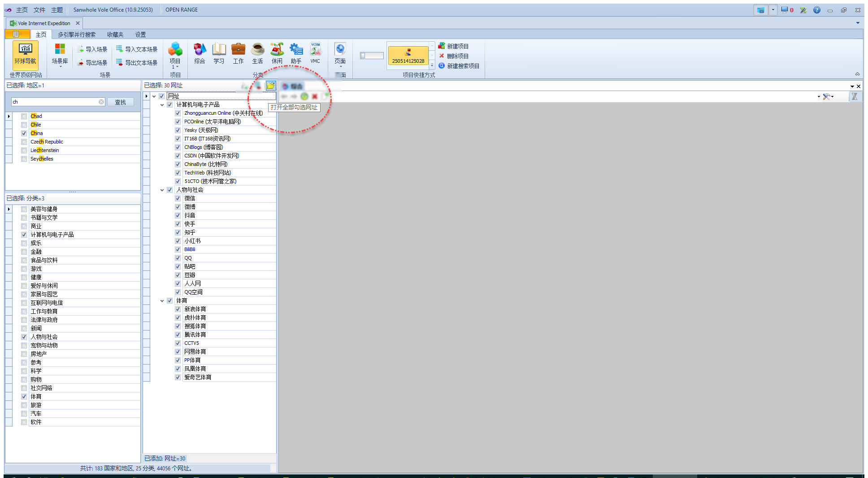Switch to 收藏夹 favorites tab

pos(115,35)
